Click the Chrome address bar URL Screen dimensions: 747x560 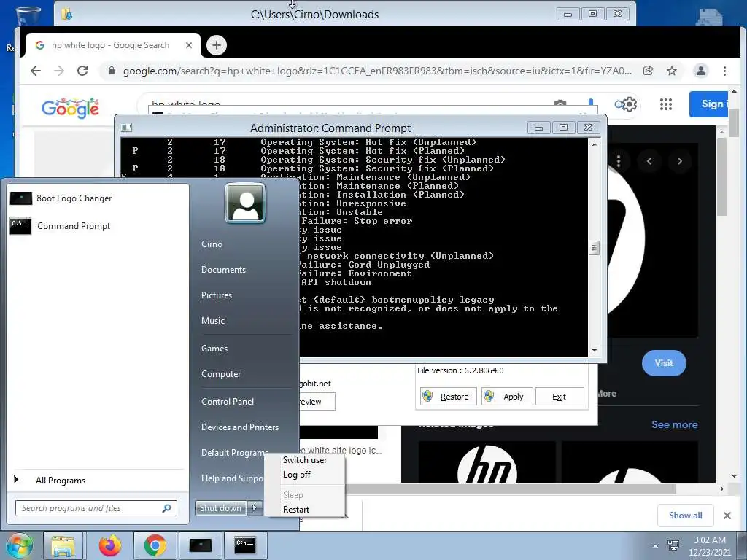tap(377, 71)
